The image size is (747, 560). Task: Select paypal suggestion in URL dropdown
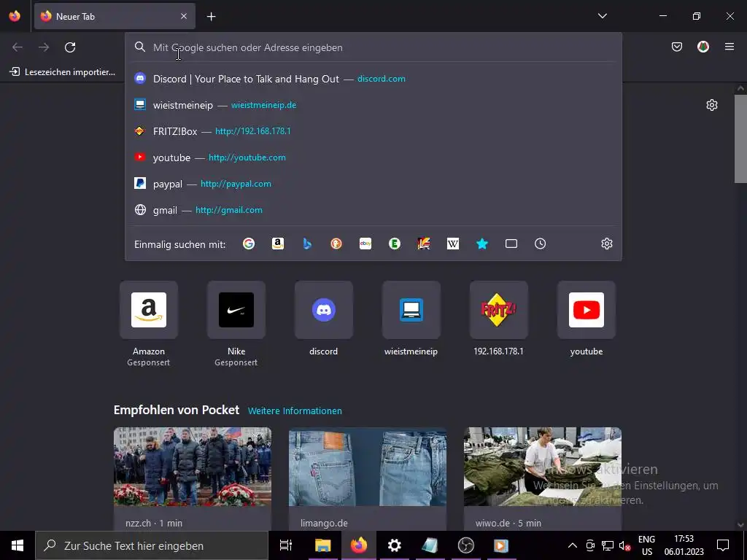(x=373, y=183)
